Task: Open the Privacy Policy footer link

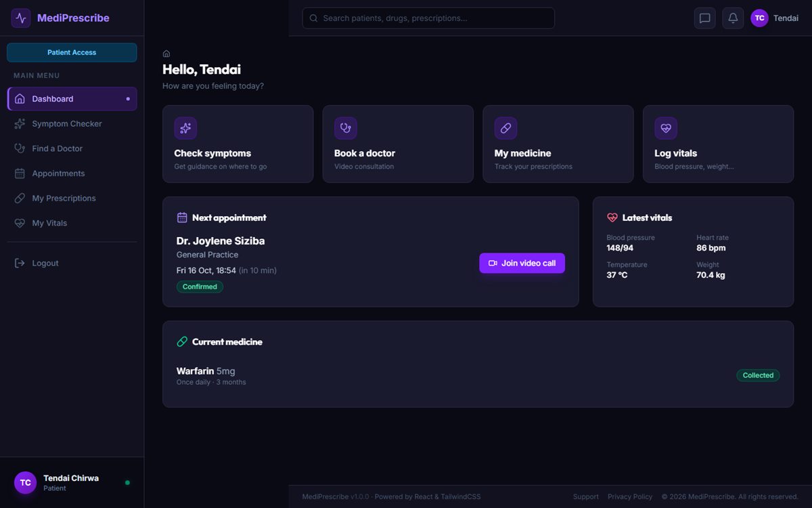Action: coord(630,496)
